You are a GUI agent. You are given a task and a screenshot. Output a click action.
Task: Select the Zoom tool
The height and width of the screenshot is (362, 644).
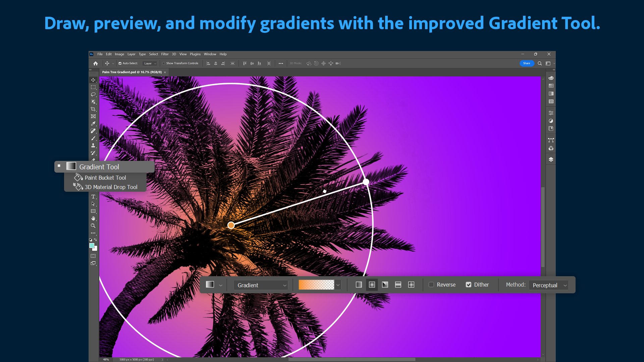coord(93,226)
